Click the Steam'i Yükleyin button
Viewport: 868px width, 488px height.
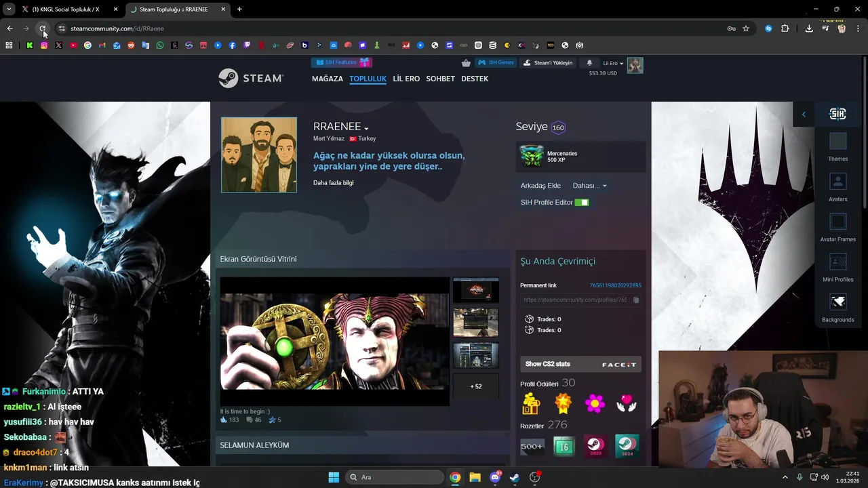coord(549,62)
